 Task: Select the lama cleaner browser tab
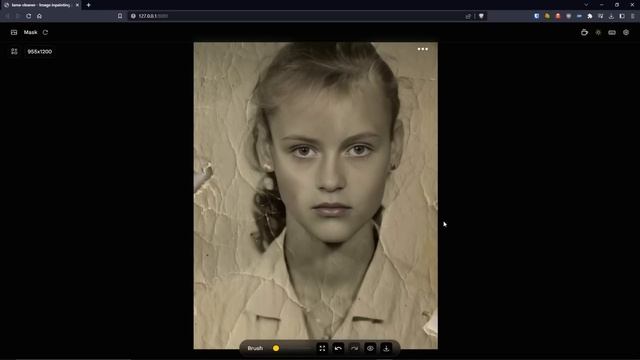pos(41,5)
